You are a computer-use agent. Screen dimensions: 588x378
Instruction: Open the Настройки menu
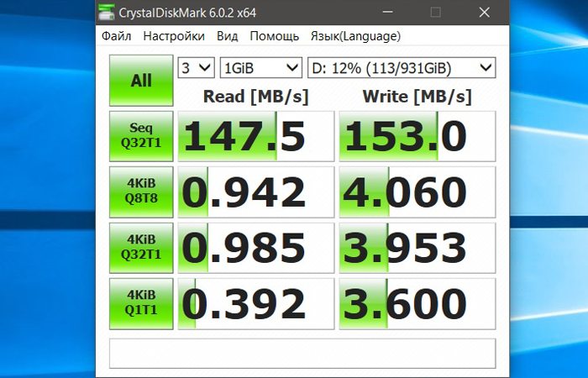tap(174, 36)
